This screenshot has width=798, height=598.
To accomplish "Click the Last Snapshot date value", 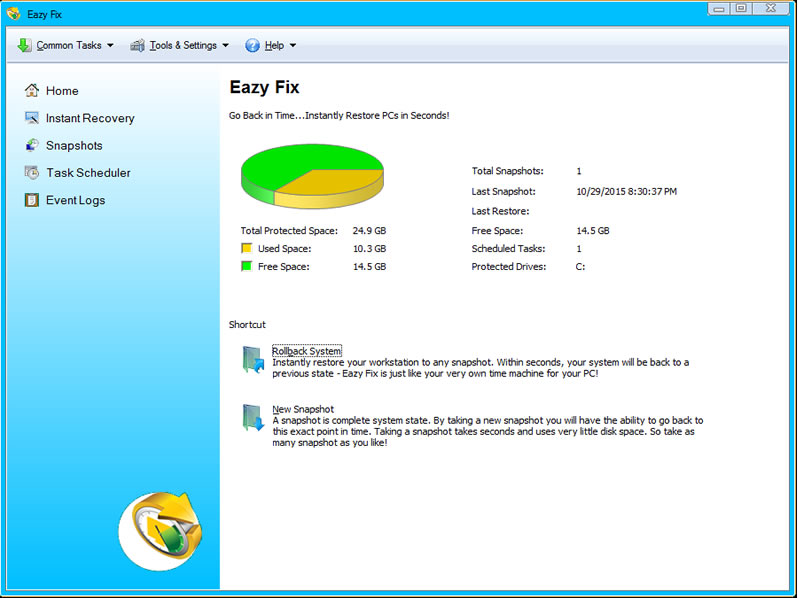I will pos(626,191).
